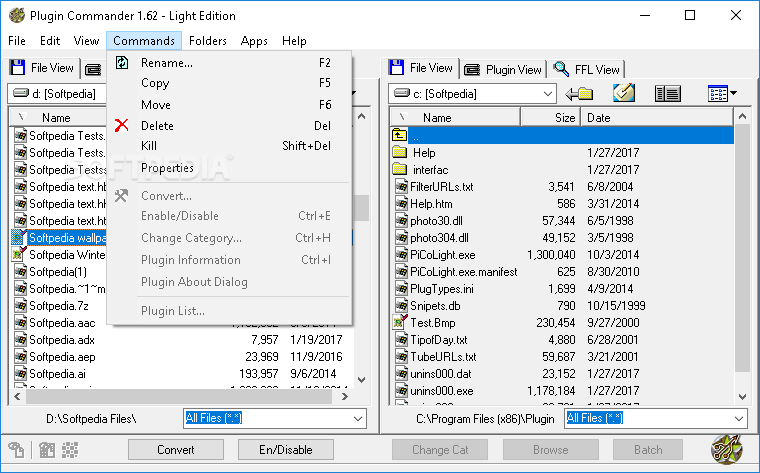Select left panel File View tab
This screenshot has height=473, width=760.
[43, 68]
